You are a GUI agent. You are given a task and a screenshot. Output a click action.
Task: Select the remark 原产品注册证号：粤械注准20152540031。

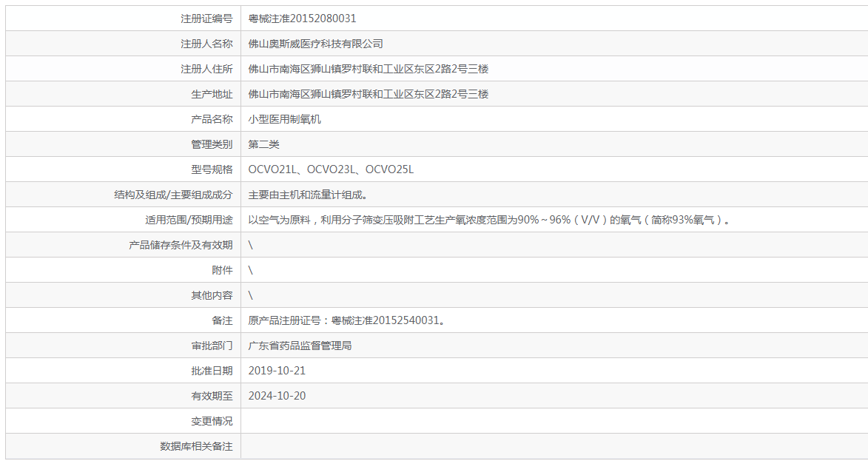coord(347,320)
